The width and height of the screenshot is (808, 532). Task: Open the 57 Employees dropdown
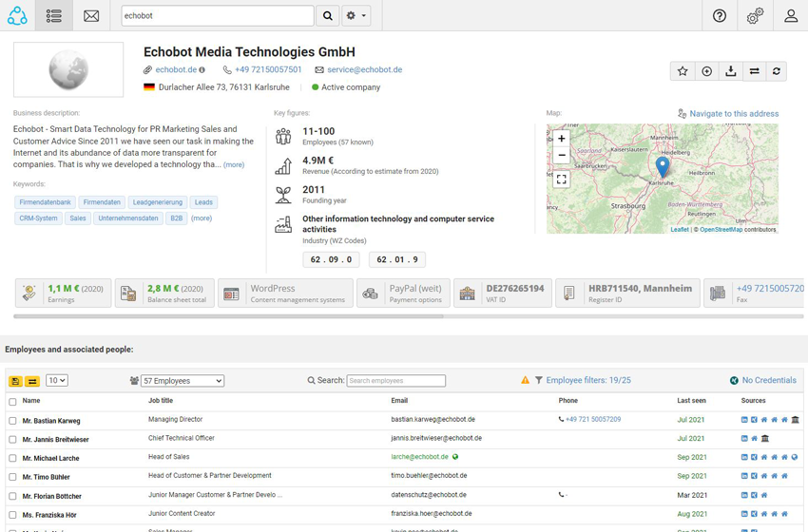[183, 381]
